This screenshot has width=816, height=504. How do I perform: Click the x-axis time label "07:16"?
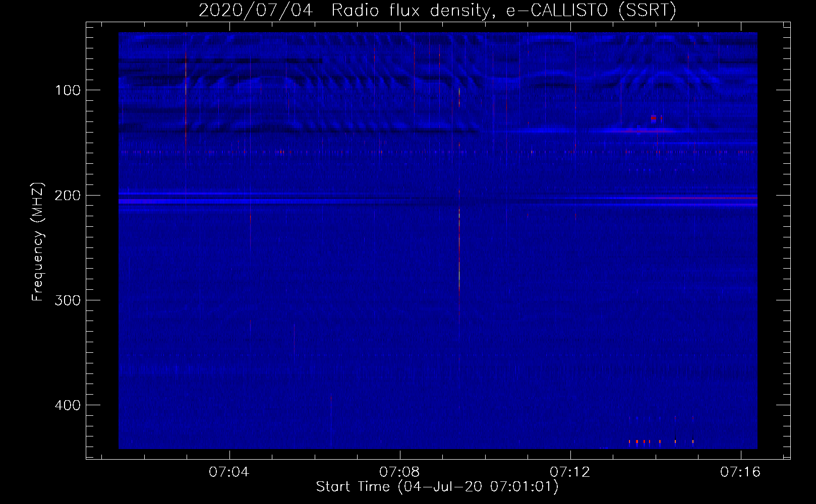[x=740, y=472]
